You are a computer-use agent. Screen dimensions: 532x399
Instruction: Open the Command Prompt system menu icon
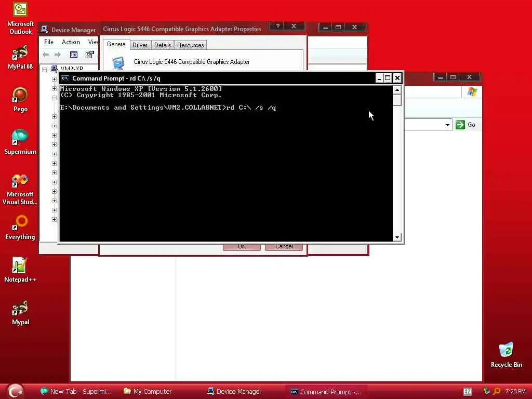tap(65, 78)
